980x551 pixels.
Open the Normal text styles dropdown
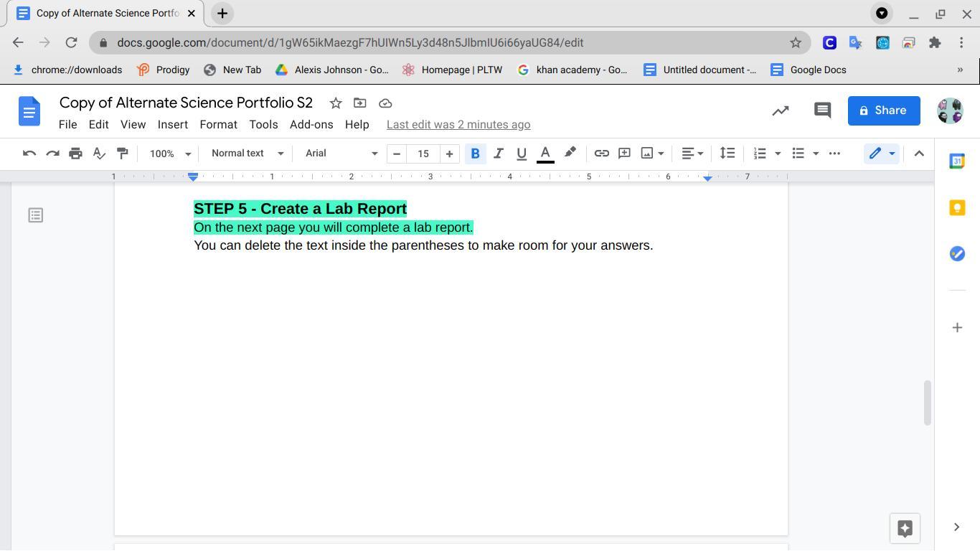[247, 153]
